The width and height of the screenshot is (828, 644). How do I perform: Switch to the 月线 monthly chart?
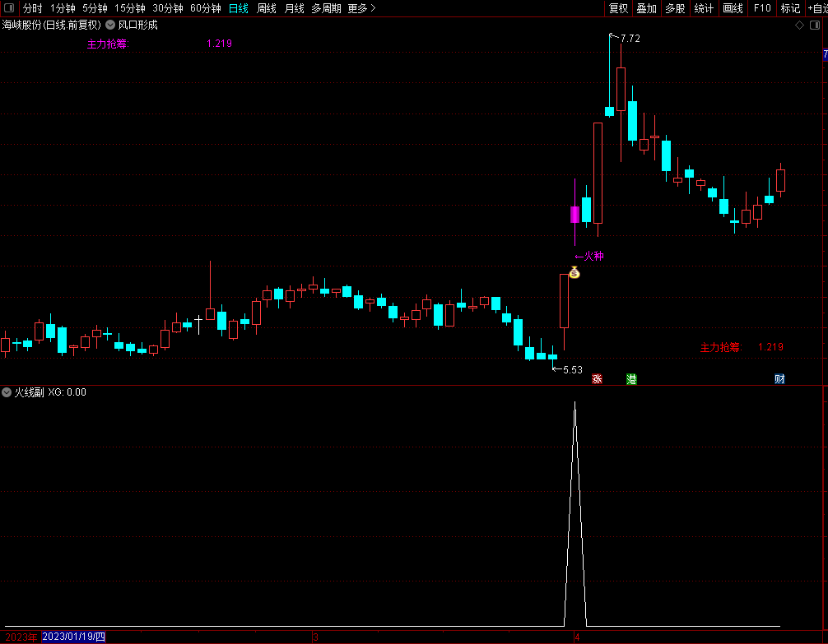click(294, 8)
